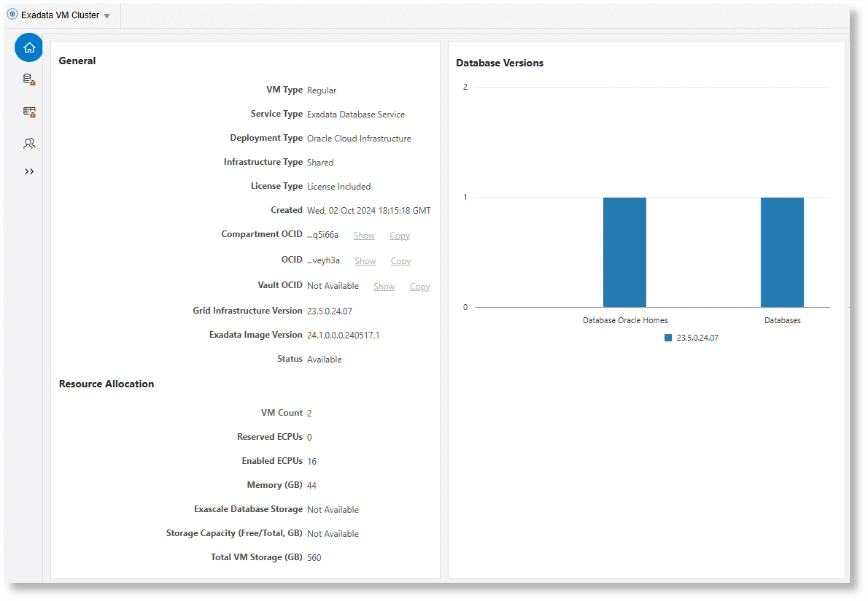Open the users icon in sidebar
Screen dimensions: 868x601
29,144
